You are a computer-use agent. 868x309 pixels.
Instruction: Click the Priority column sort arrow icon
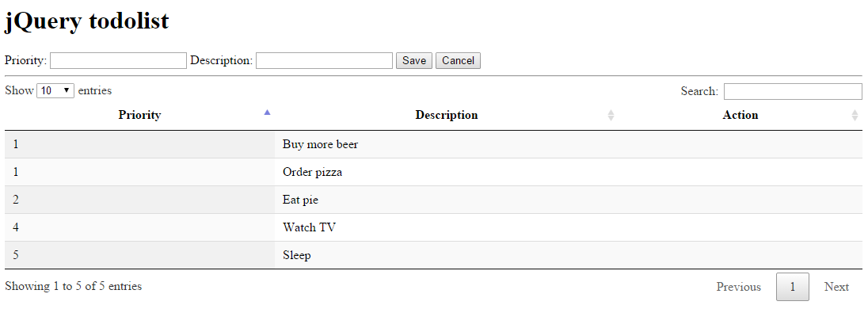[268, 113]
